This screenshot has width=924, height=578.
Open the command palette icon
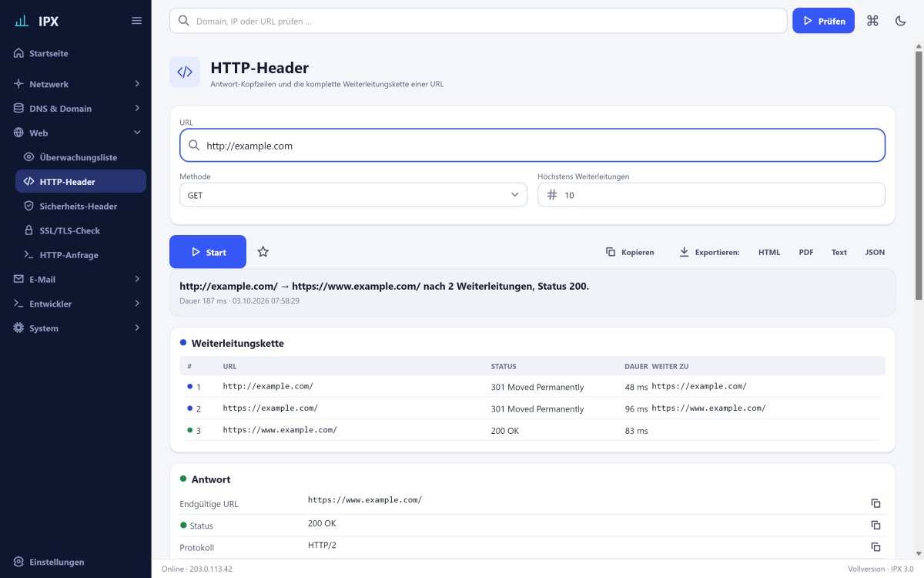pos(872,21)
